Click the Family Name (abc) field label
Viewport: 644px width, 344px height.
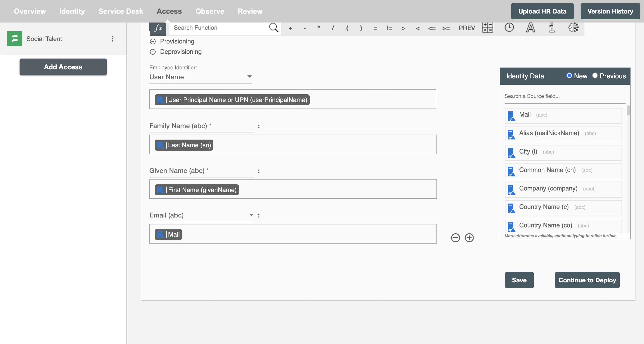pos(180,126)
